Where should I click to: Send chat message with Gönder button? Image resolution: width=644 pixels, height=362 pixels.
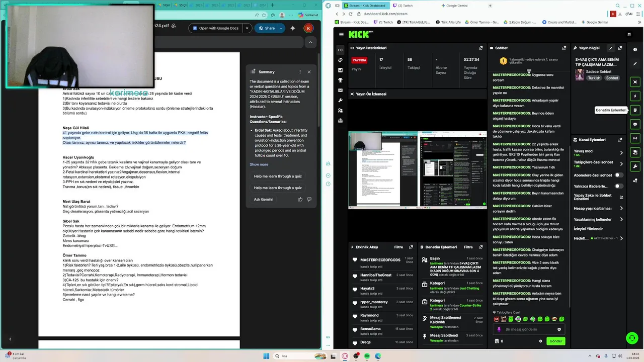[556, 341]
